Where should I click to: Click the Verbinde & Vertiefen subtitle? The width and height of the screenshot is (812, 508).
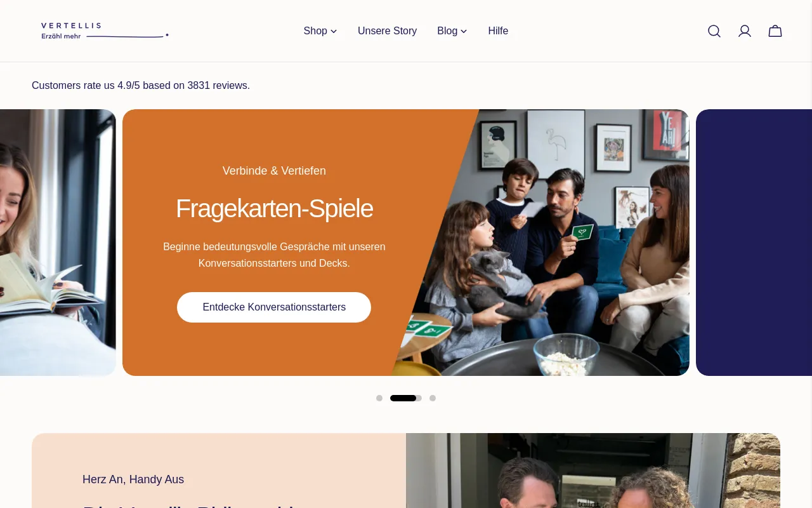(274, 171)
